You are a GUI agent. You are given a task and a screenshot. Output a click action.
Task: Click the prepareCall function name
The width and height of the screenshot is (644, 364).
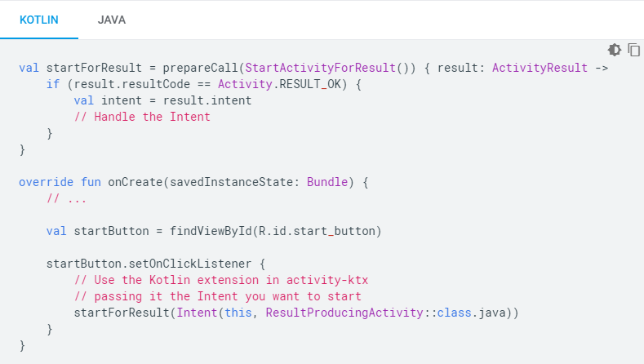click(x=201, y=68)
